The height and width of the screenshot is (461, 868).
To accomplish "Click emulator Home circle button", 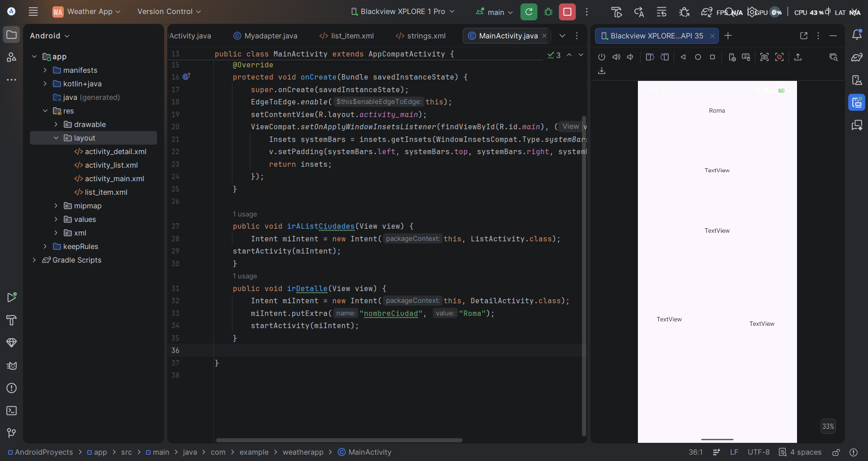I will point(698,57).
